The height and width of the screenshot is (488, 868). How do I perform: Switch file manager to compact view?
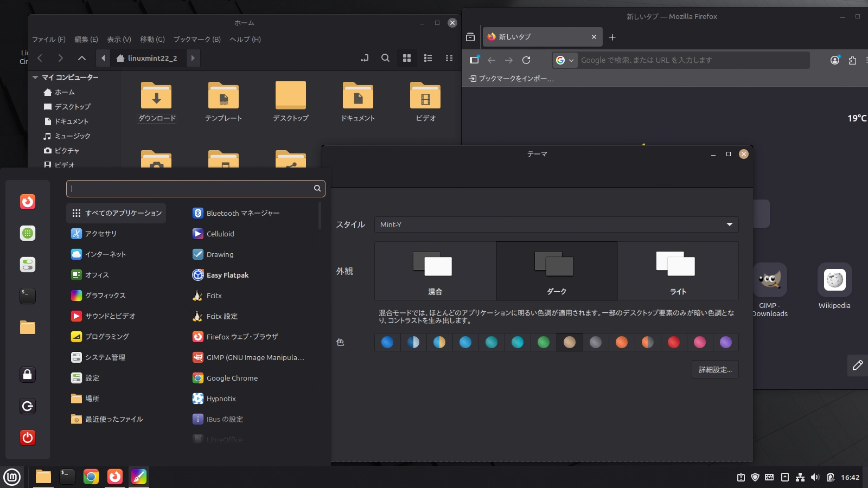(x=449, y=58)
